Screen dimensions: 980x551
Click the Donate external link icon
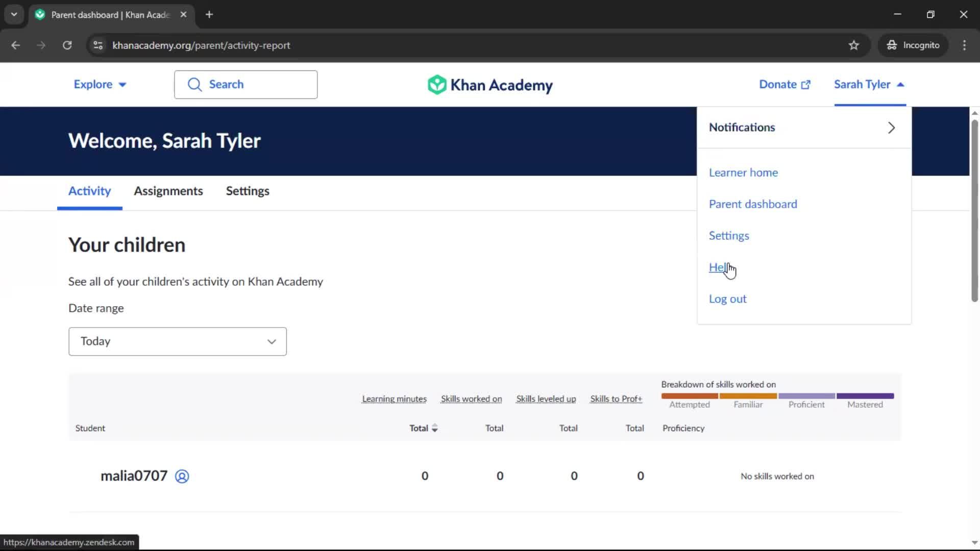point(805,85)
